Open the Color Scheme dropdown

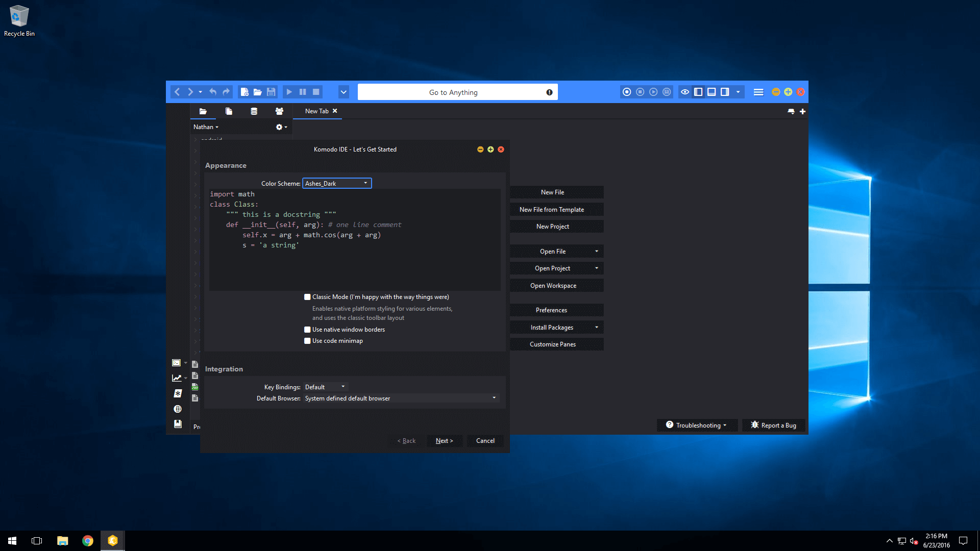pyautogui.click(x=337, y=183)
